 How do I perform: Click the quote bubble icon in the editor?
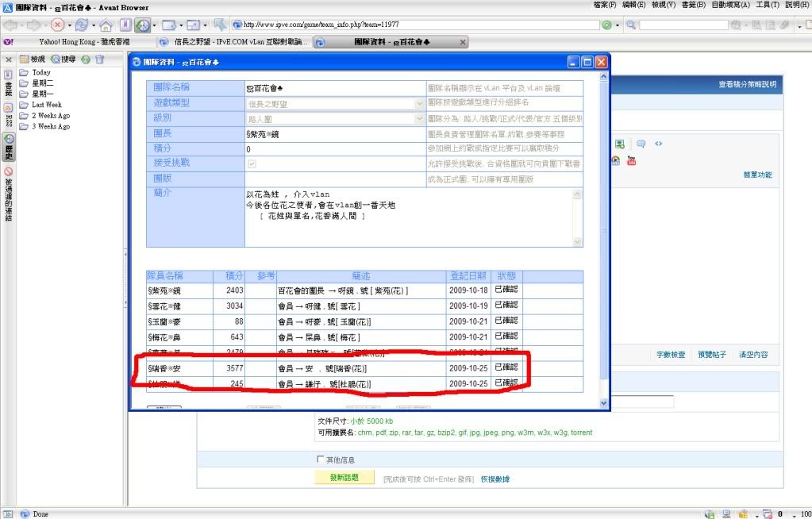[x=641, y=144]
